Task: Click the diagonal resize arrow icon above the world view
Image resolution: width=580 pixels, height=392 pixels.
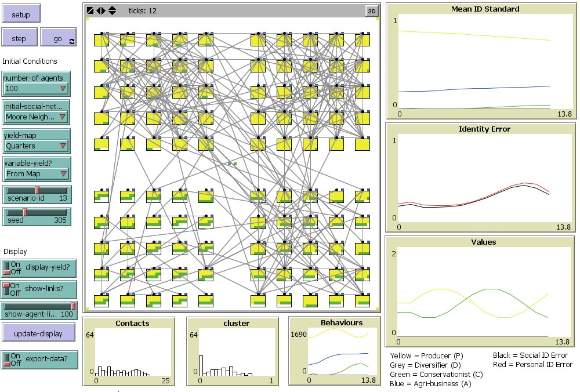Action: point(90,9)
